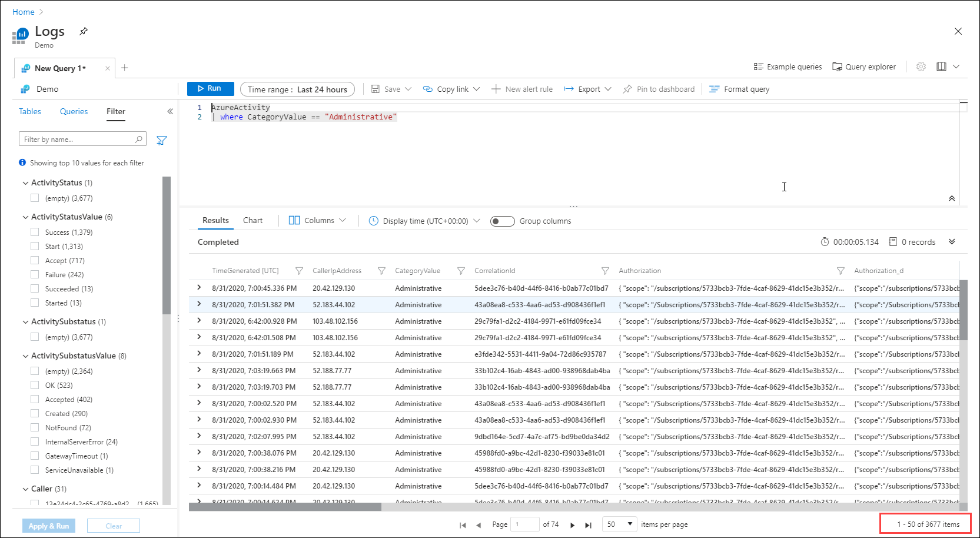Collapse the left sidebar with double chevron
The width and height of the screenshot is (980, 538).
point(170,111)
